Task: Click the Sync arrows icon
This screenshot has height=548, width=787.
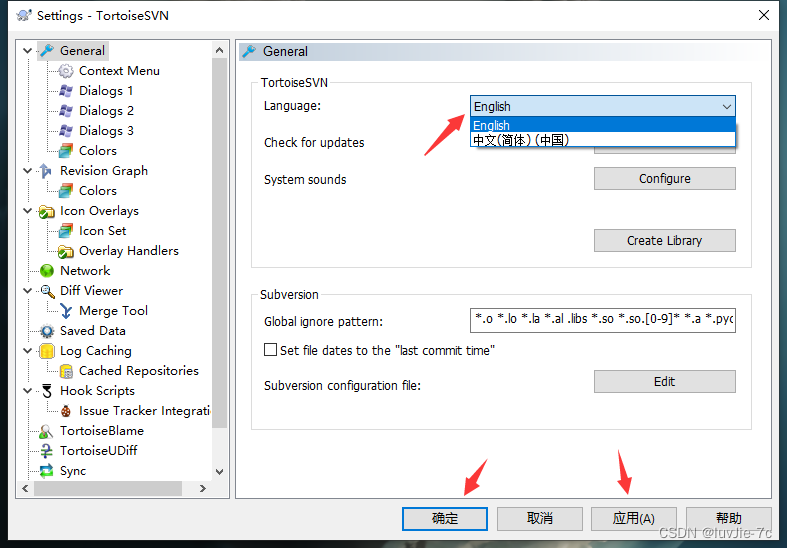Action: pos(47,471)
